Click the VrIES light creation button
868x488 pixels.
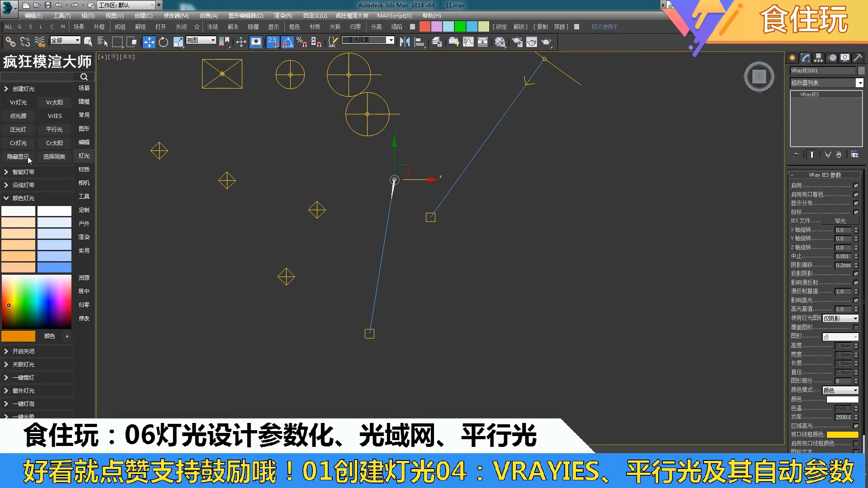54,116
